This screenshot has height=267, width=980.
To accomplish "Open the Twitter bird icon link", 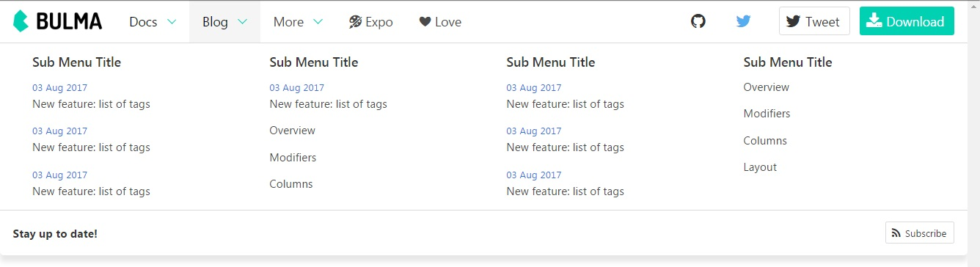I will point(744,21).
